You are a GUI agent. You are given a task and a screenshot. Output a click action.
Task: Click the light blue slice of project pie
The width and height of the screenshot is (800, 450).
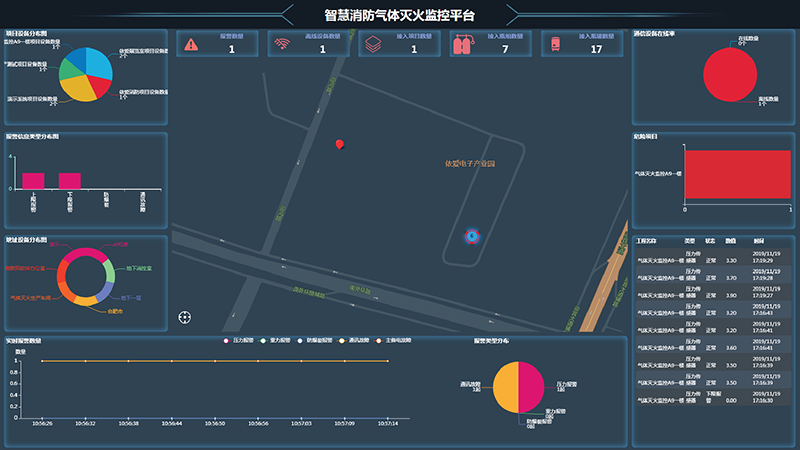(98, 62)
